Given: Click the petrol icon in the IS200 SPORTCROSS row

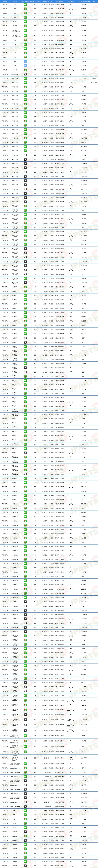Looking at the screenshot, I should click(25, 31).
